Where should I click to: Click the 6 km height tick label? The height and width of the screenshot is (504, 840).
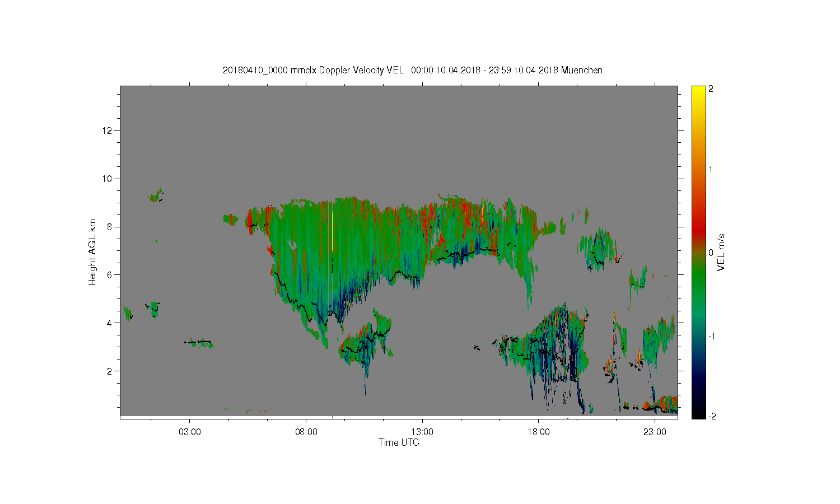110,274
